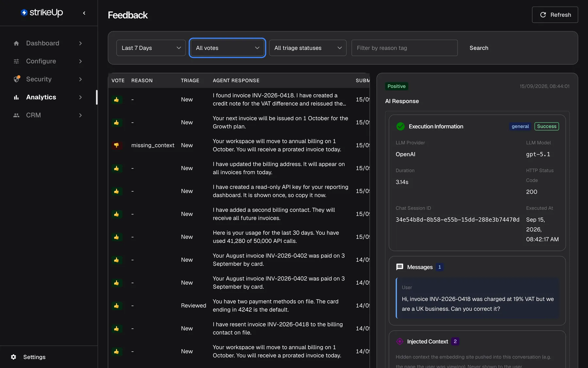588x368 pixels.
Task: Click the purple Injected Context icon
Action: pyautogui.click(x=400, y=342)
